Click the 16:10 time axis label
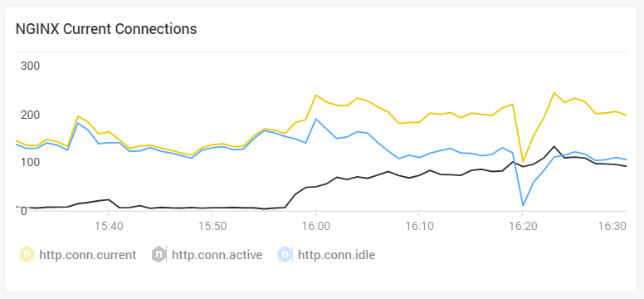Screen dimensions: 644x299 (418, 225)
